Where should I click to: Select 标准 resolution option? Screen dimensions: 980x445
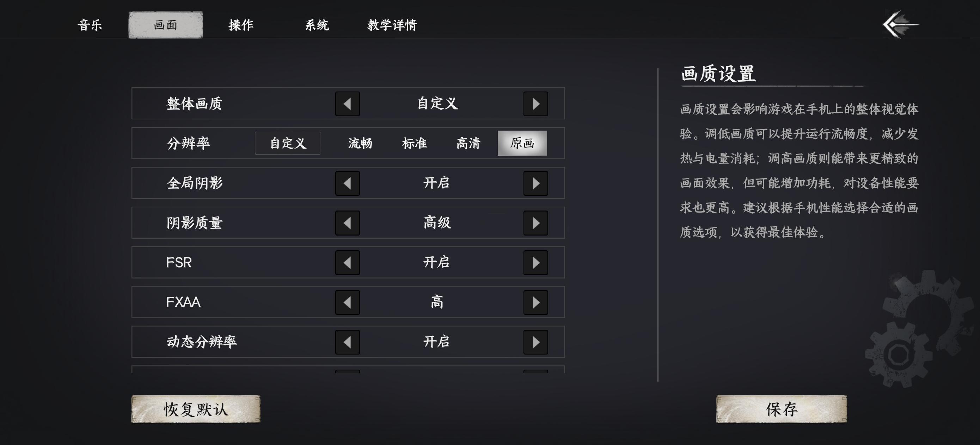(414, 143)
